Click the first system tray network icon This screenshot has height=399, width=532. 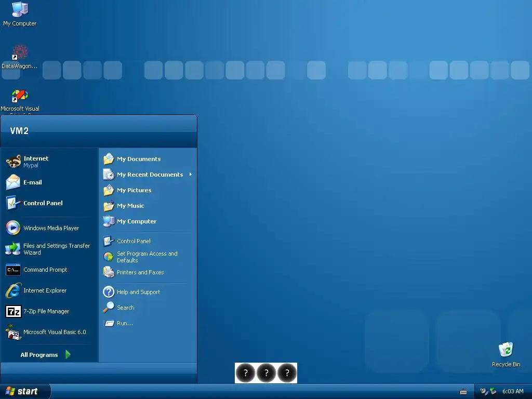coord(484,391)
